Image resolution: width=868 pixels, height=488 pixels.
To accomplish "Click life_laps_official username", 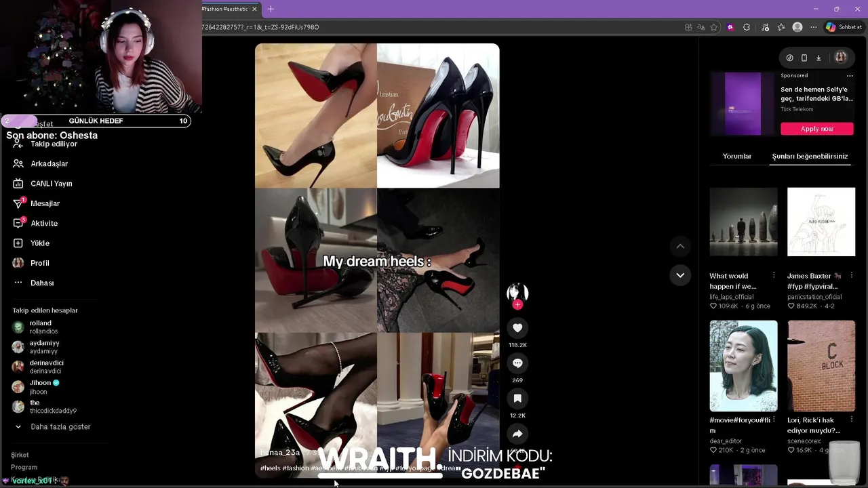I will (x=732, y=297).
